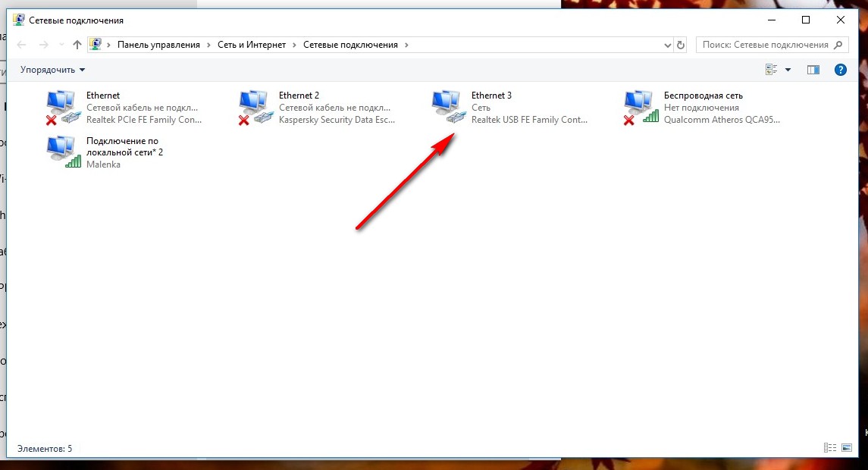Expand chevron before Панель управления
Image resolution: width=868 pixels, height=470 pixels.
(x=108, y=45)
